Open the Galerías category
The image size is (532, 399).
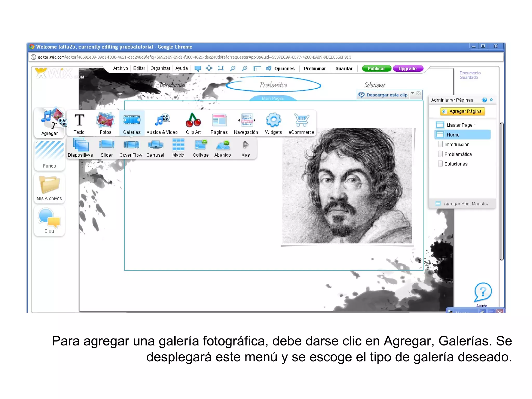point(132,123)
